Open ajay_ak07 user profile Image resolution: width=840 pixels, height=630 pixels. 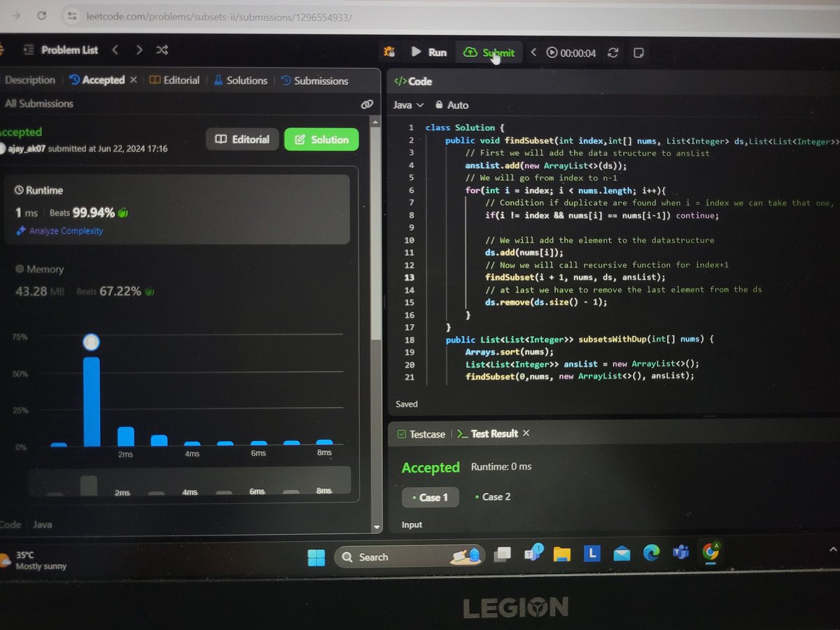point(27,148)
